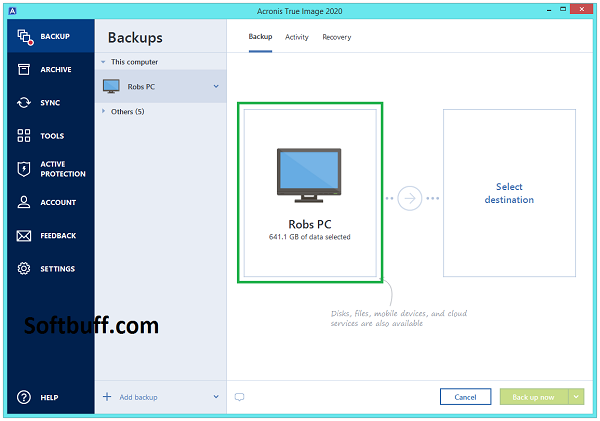600x421 pixels.
Task: Expand the Others (5) group
Action: (103, 111)
